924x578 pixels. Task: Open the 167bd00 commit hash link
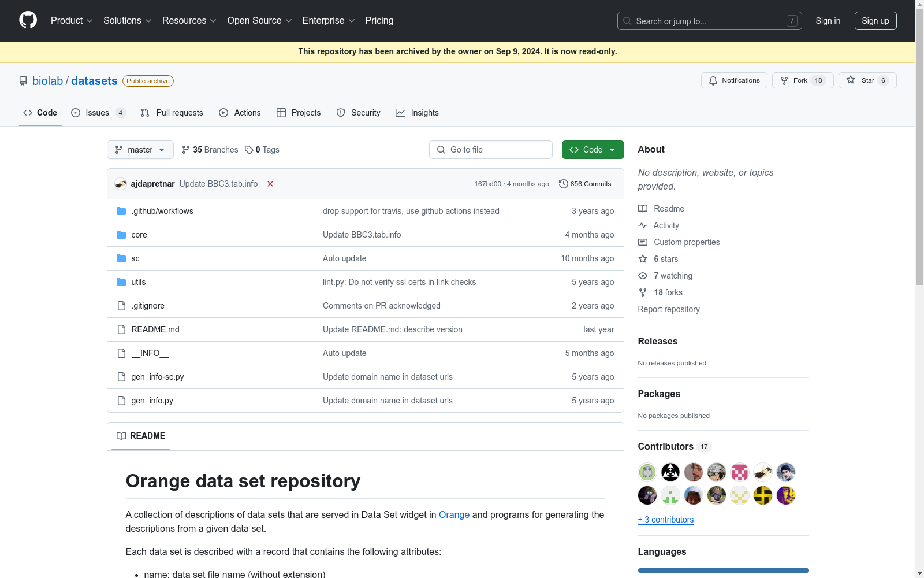[488, 184]
